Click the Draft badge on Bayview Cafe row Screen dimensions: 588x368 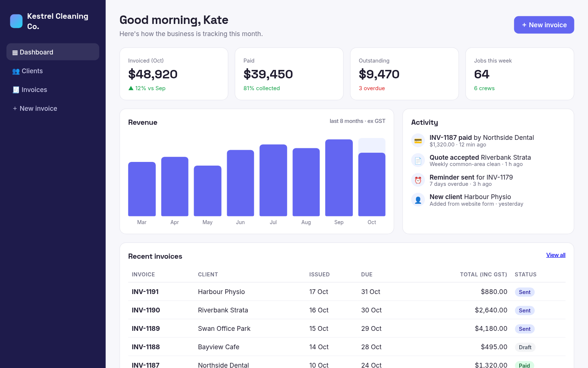click(525, 347)
